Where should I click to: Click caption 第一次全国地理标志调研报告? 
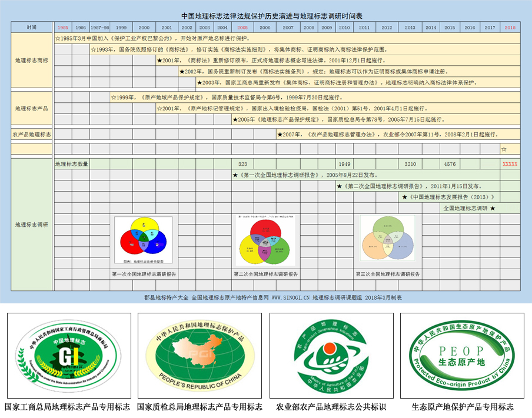[x=144, y=275]
